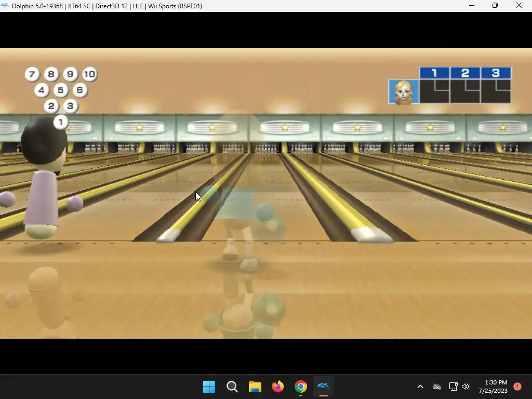532x399 pixels.
Task: Click the Mii bowler on the left
Action: click(42, 178)
